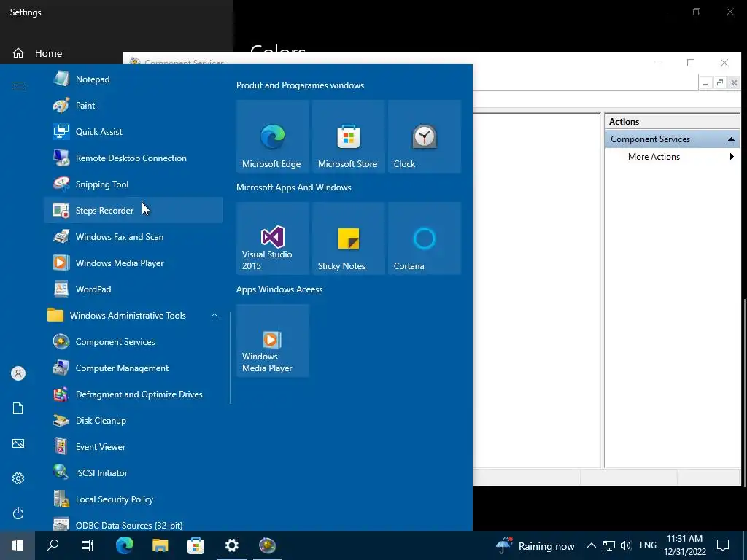Viewport: 747px width, 560px height.
Task: Show hidden system tray icons
Action: [x=591, y=545]
